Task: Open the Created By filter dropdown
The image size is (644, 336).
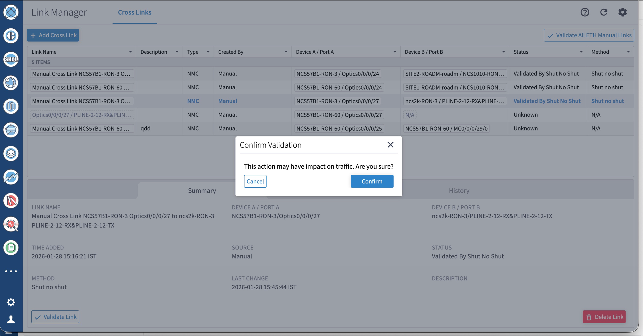Action: [x=286, y=52]
